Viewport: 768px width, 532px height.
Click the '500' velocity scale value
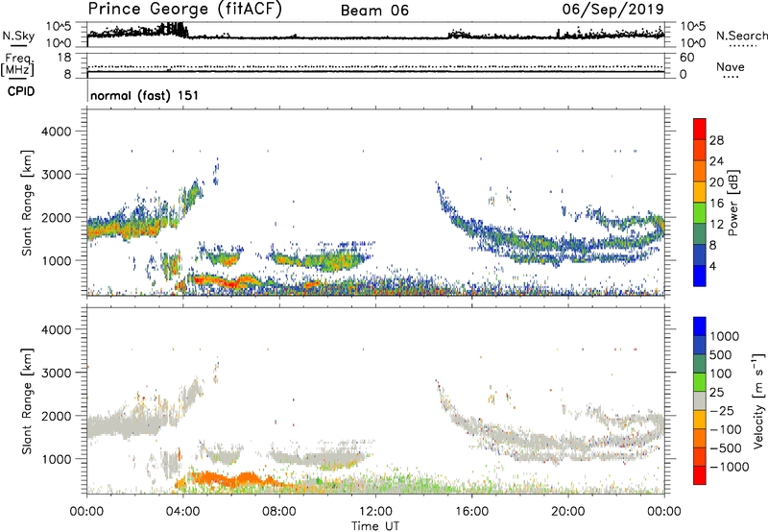click(722, 355)
